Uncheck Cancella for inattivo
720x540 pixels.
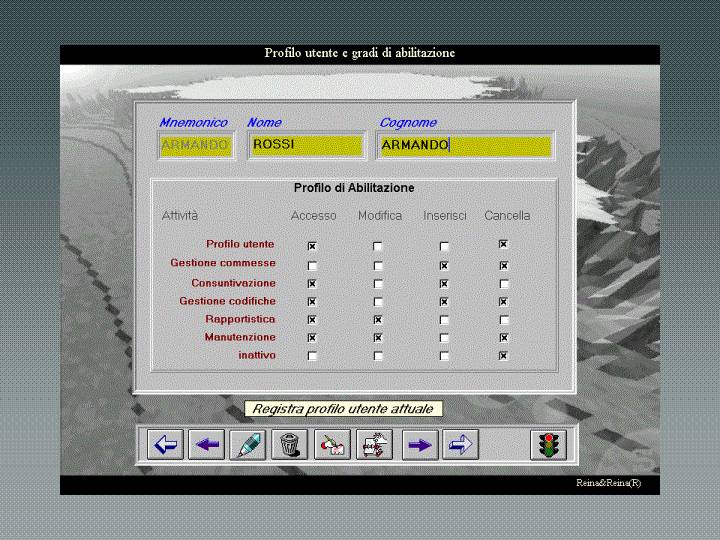click(504, 356)
